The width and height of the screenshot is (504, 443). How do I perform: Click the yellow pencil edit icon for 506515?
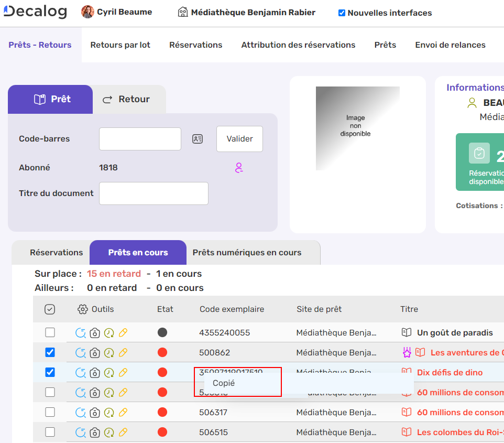[123, 433]
